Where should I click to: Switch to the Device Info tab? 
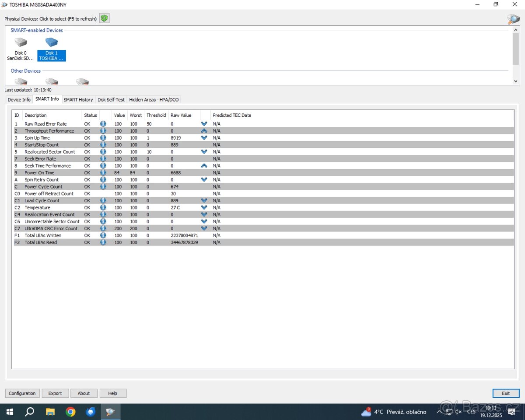(x=19, y=100)
